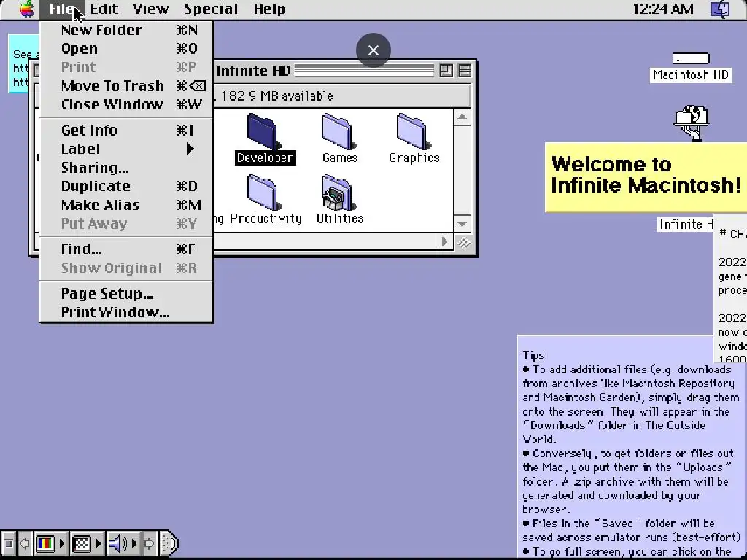Click the changelog note starting with '# CH'
The image size is (747, 560).
(x=730, y=289)
